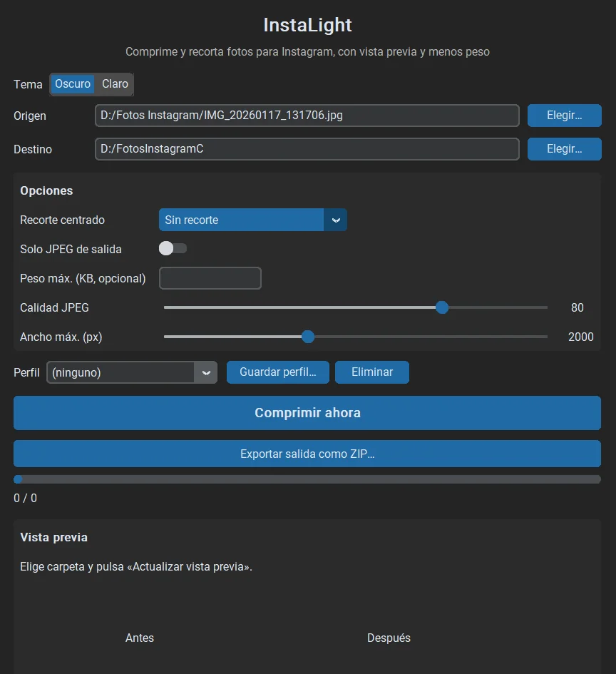
Task: Open the Perfil dropdown showing (ninguno)
Action: click(132, 372)
